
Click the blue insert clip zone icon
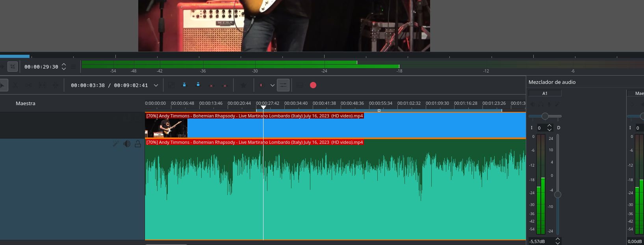tap(184, 85)
